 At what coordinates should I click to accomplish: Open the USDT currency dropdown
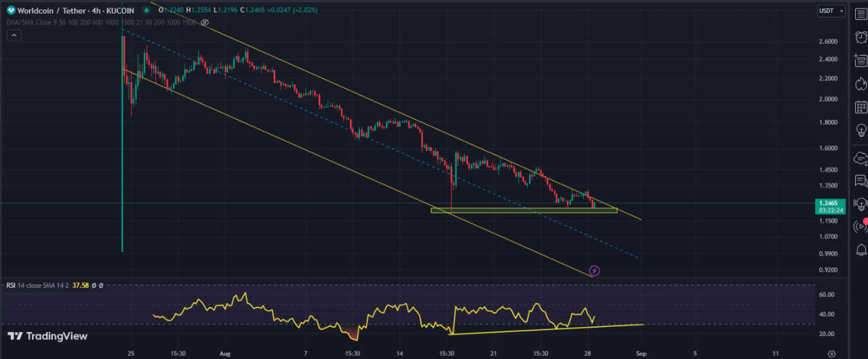831,11
